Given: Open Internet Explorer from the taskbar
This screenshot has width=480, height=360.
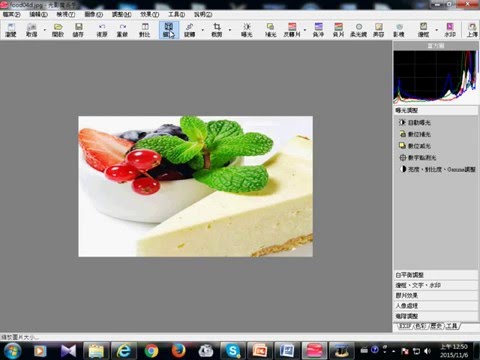Looking at the screenshot, I should (124, 351).
